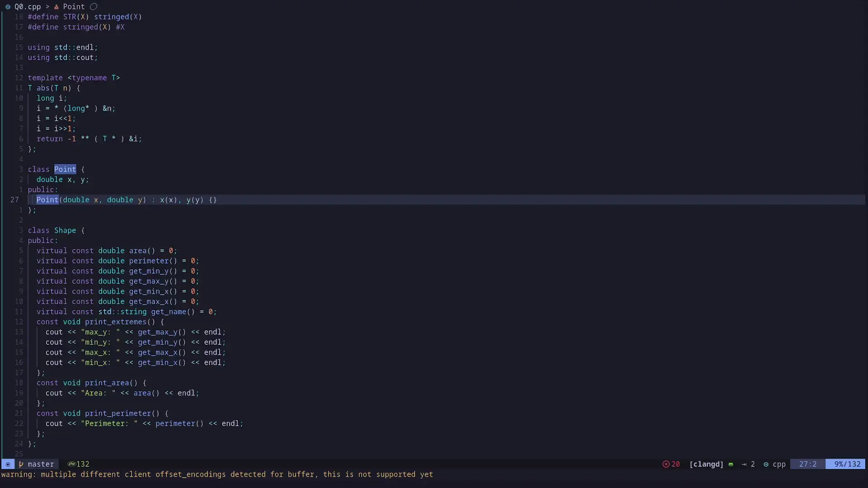Click the #define STR(X) macro line
The image size is (868, 488).
[85, 17]
